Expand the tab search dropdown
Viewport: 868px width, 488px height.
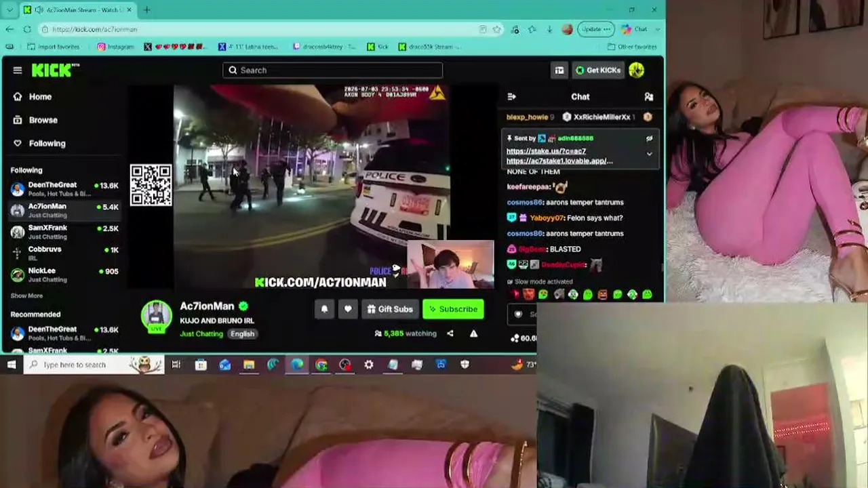pos(9,9)
